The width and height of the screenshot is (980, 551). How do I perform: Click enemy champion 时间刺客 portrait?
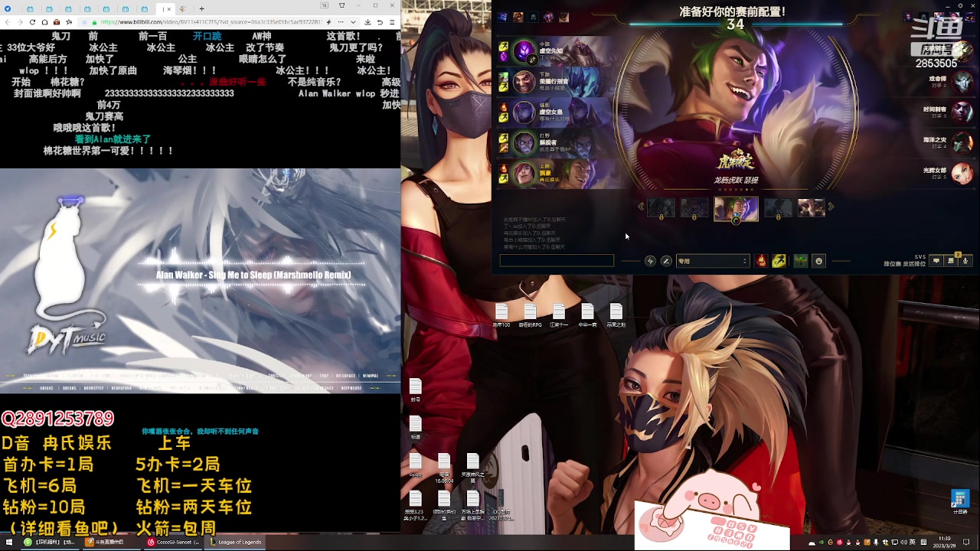(963, 112)
